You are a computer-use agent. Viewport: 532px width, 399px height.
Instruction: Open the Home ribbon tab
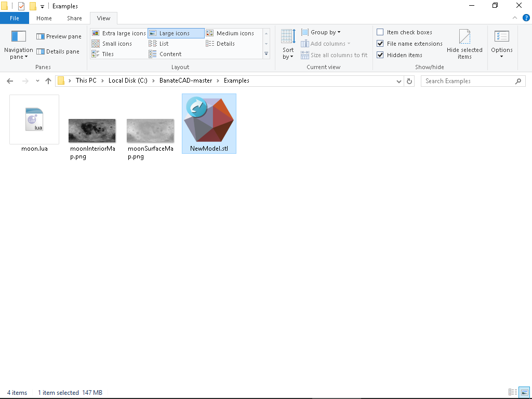(x=44, y=18)
